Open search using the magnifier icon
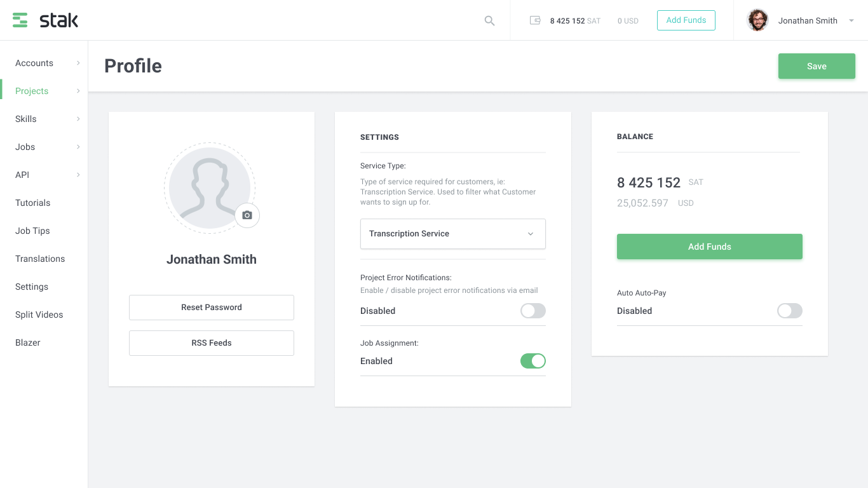 point(489,20)
